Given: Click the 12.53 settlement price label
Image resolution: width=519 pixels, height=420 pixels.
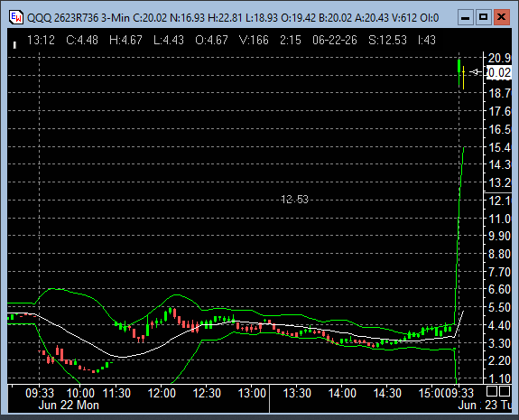Looking at the screenshot, I should coord(294,200).
